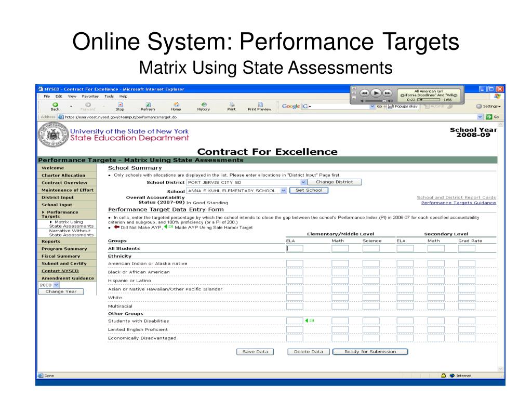Open Amendment Guidance in the sidebar
This screenshot has height=399, width=532.
point(67,278)
